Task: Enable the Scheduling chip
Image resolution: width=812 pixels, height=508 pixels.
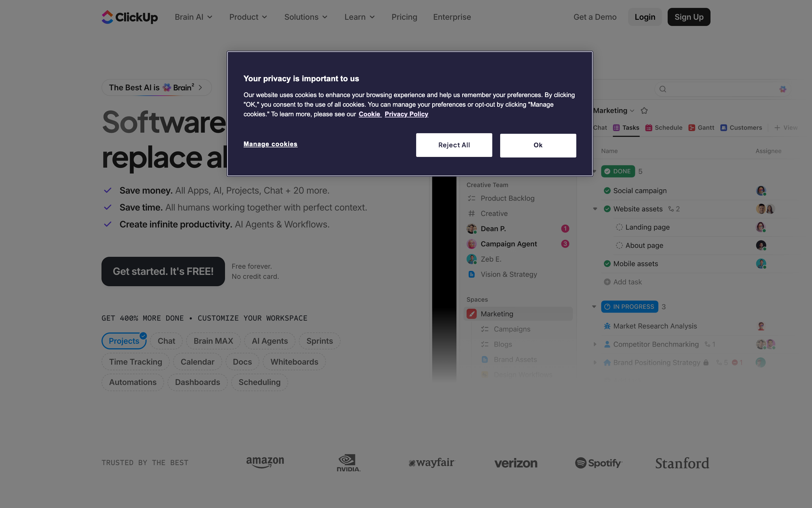Action: (259, 382)
